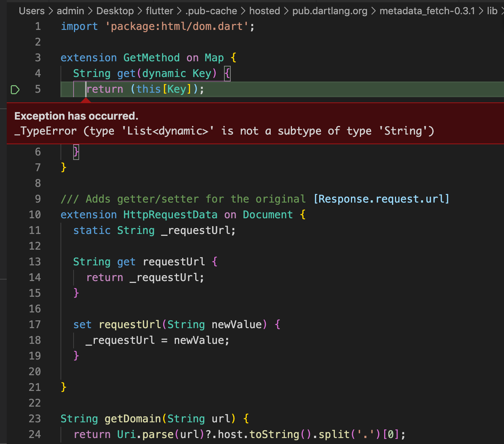
Task: Select the lib breadcrumb item
Action: point(494,11)
